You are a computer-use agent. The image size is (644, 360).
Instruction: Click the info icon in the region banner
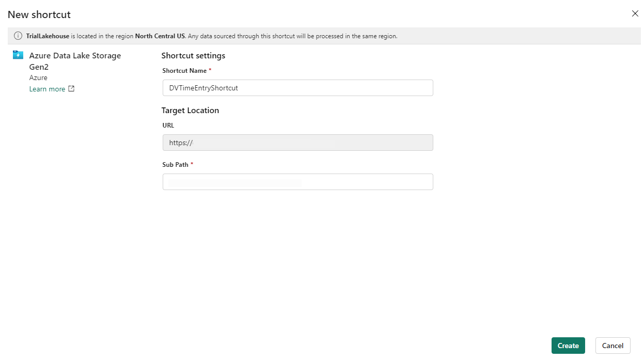point(18,36)
